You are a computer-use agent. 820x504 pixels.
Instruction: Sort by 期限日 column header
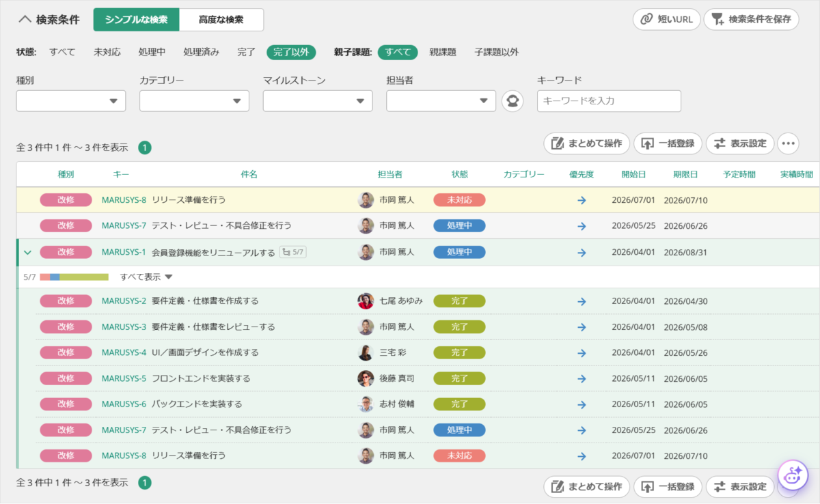pos(685,174)
